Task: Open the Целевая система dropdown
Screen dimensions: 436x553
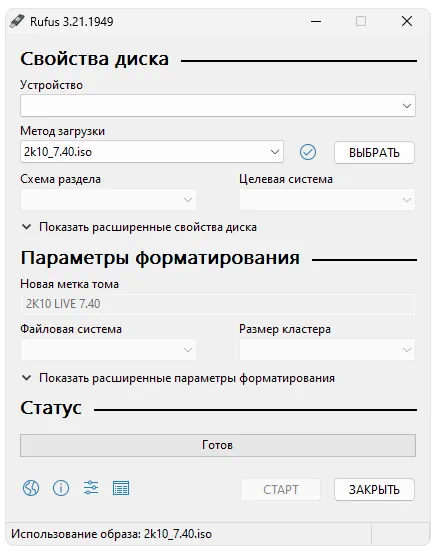Action: point(327,200)
